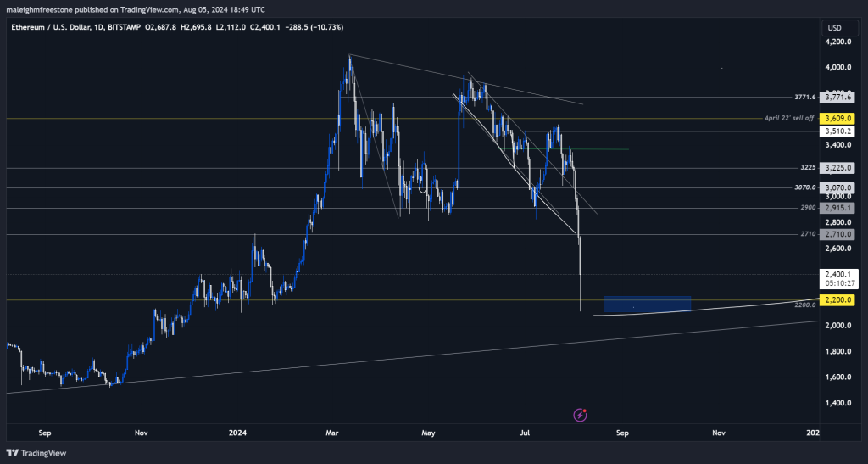This screenshot has width=868, height=464.
Task: Click the 3771.6 line annotation text
Action: click(805, 98)
